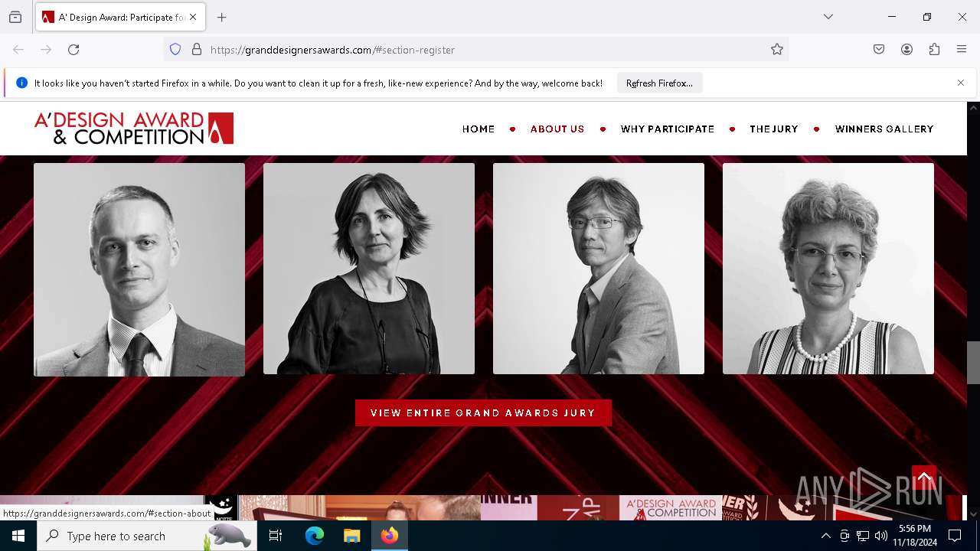Image resolution: width=980 pixels, height=551 pixels.
Task: Open extensions puzzle icon
Action: click(934, 50)
